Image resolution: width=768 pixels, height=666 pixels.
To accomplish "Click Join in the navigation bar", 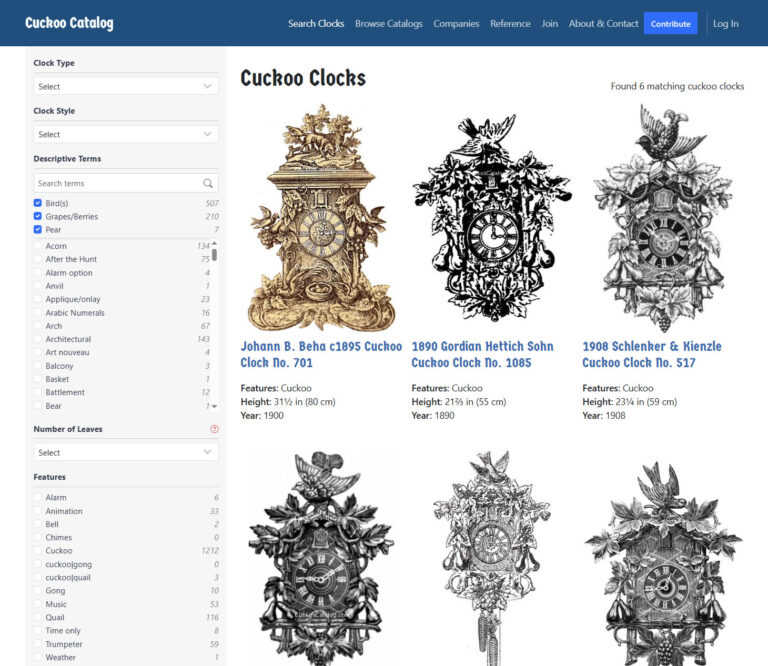I will (x=550, y=24).
